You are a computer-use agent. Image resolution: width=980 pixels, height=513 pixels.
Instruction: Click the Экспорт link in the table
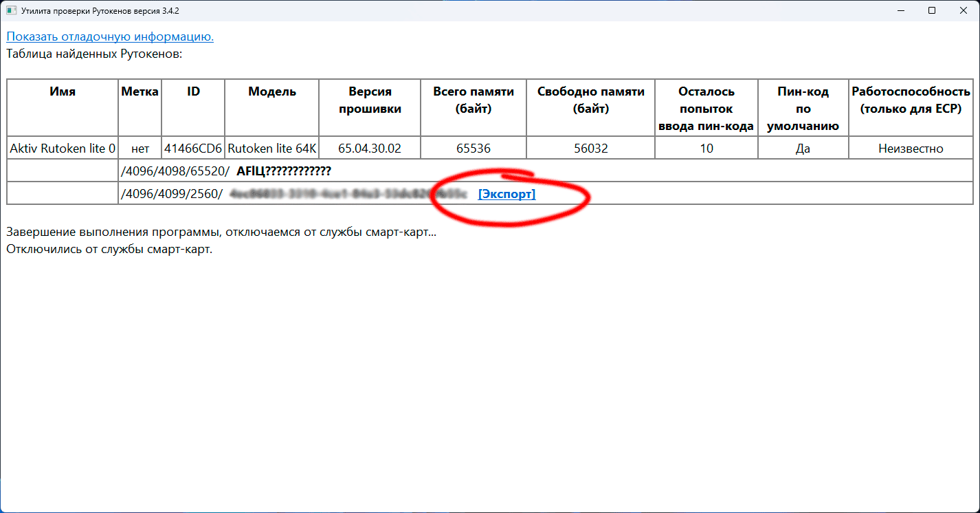[x=506, y=194]
